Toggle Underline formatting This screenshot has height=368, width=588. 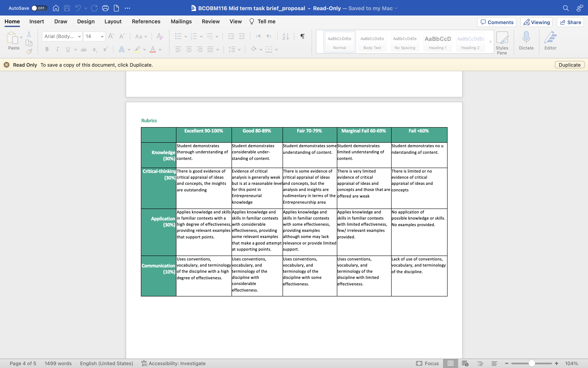click(68, 49)
